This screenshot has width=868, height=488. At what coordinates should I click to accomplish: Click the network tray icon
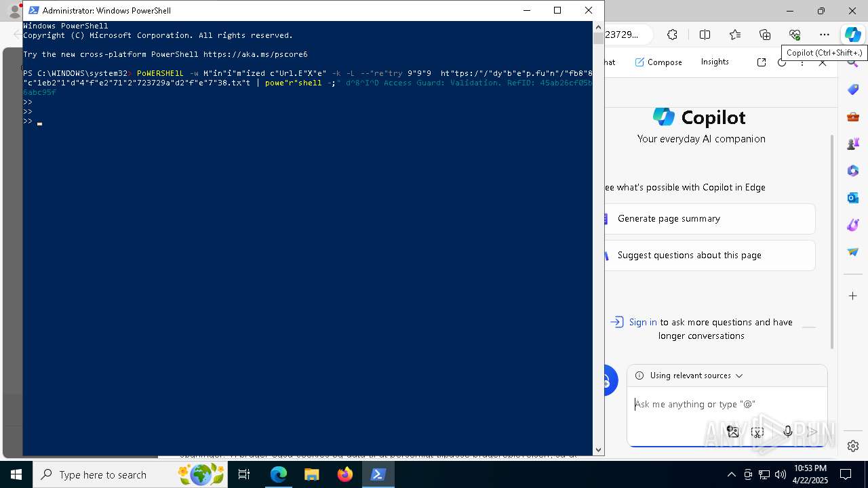point(764,474)
